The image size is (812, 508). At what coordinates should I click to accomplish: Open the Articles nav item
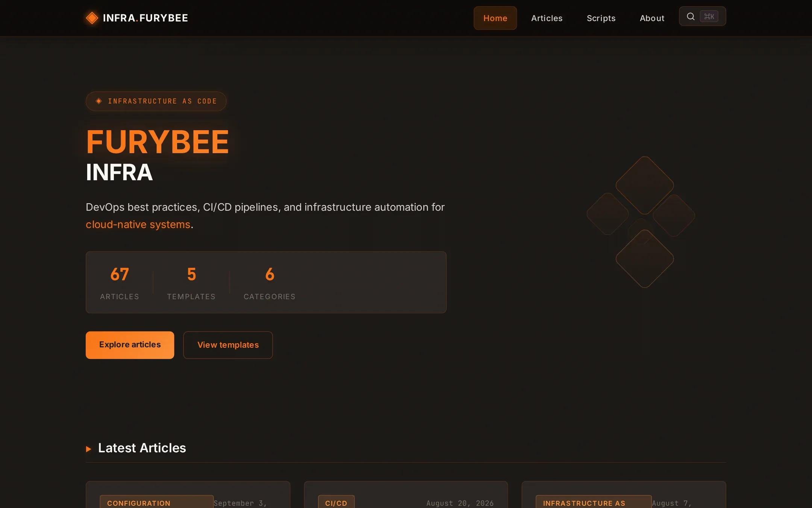(x=547, y=18)
